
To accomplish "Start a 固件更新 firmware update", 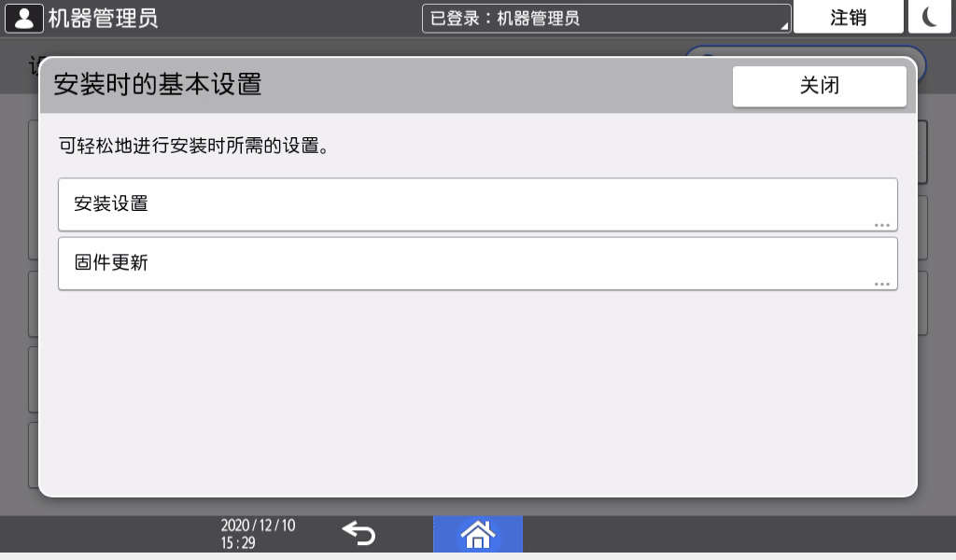I will pyautogui.click(x=478, y=263).
